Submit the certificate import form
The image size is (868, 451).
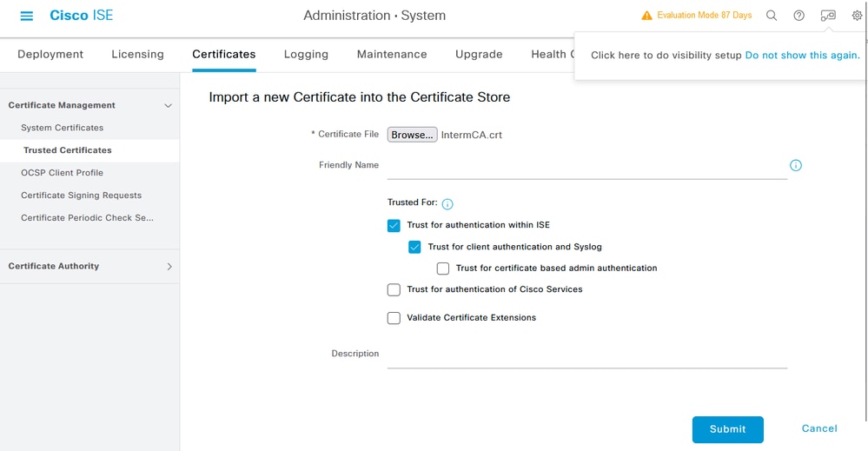click(x=727, y=429)
